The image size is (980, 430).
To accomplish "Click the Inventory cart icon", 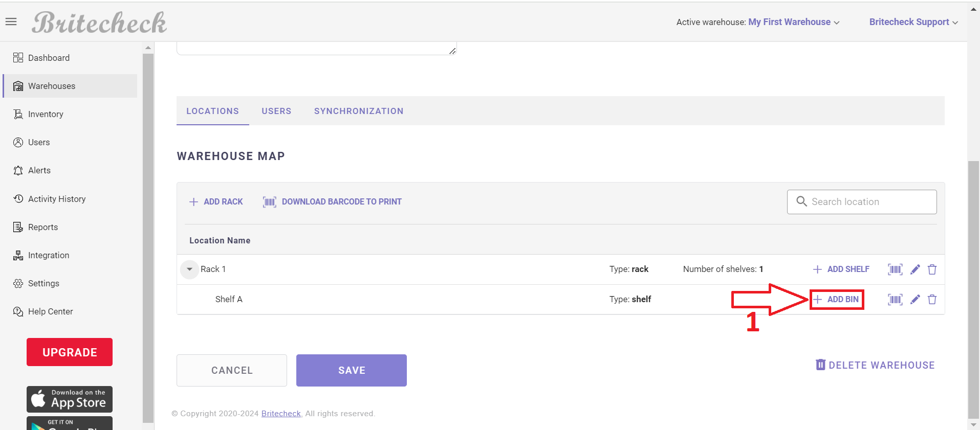I will tap(18, 114).
